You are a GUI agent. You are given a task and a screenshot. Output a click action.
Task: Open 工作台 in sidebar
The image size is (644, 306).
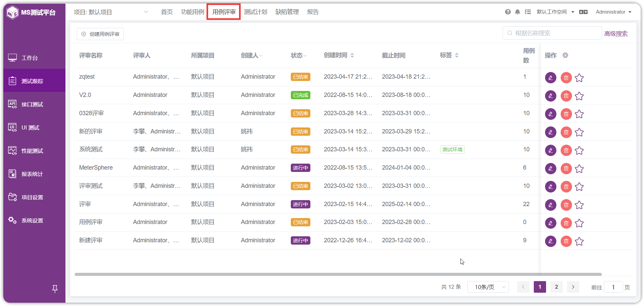tap(34, 58)
